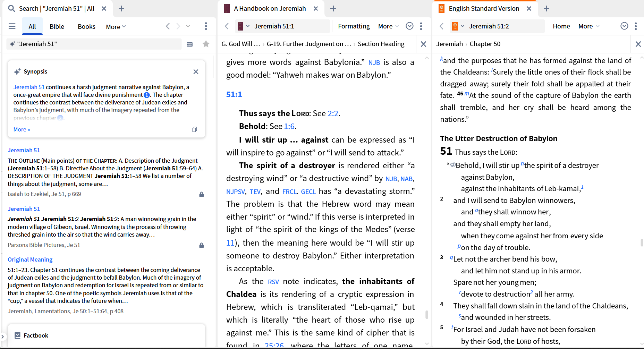
Task: Open Handbook panel visual filters circle icon
Action: 410,26
